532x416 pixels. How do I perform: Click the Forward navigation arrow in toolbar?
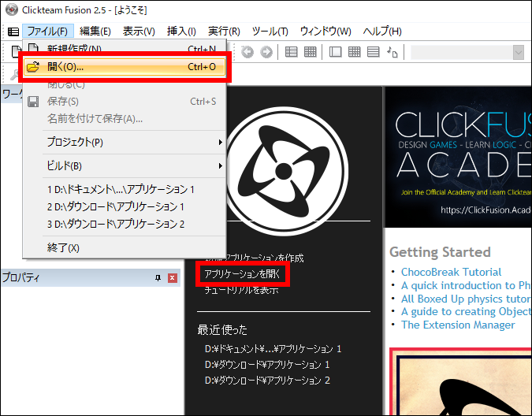266,52
